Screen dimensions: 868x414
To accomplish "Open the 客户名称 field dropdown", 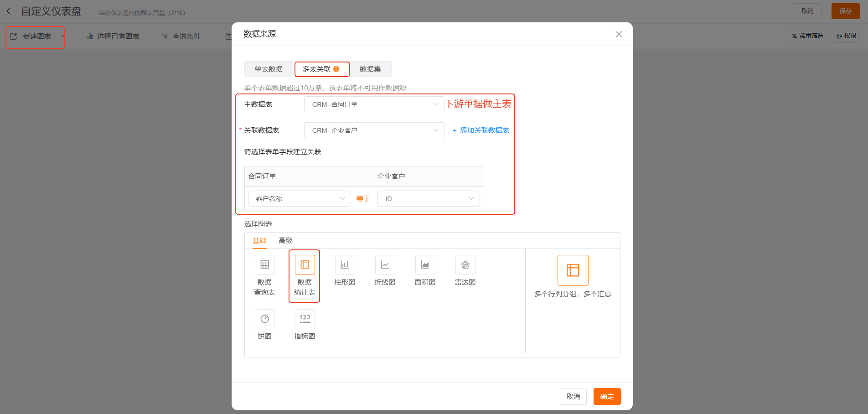I will click(x=299, y=199).
